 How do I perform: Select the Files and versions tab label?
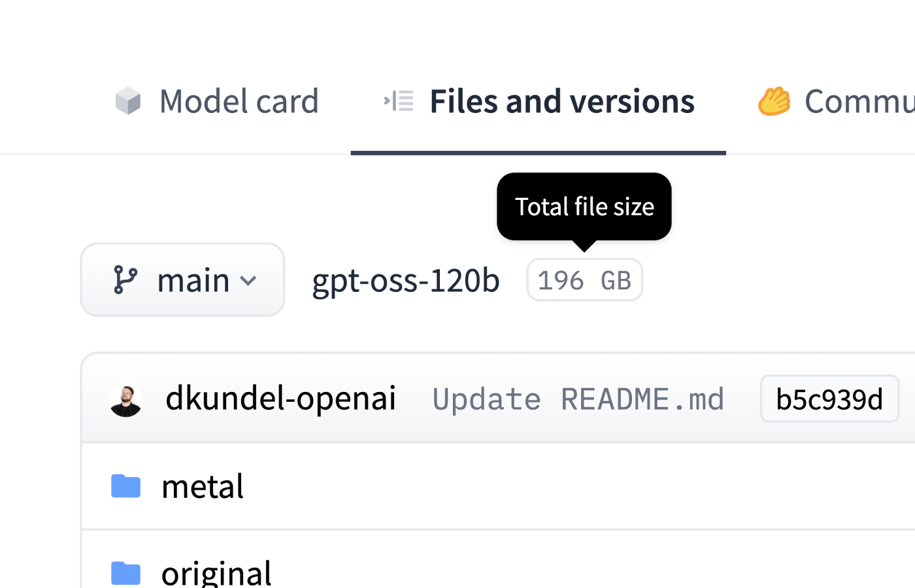tap(561, 101)
